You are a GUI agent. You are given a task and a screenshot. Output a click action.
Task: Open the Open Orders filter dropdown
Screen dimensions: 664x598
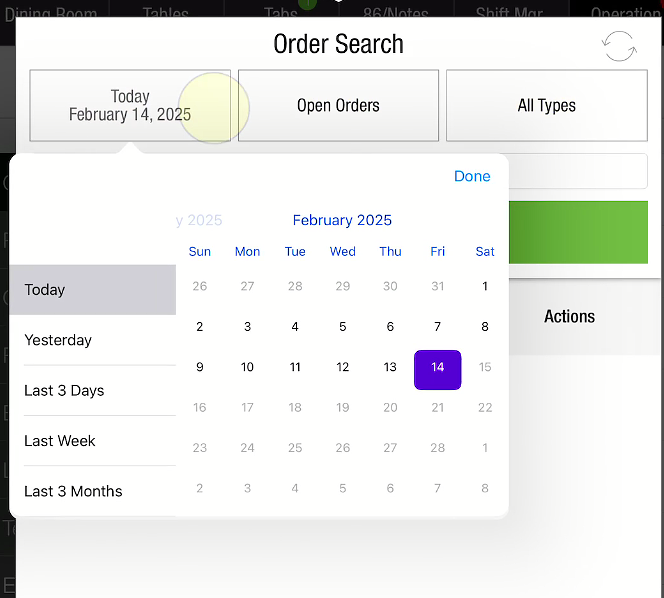(x=338, y=105)
